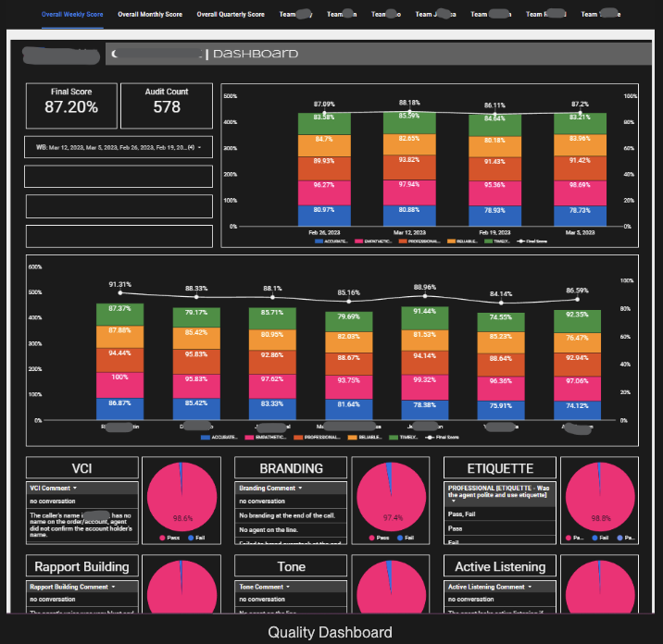Click the empty filter box below the WB selector

(119, 176)
